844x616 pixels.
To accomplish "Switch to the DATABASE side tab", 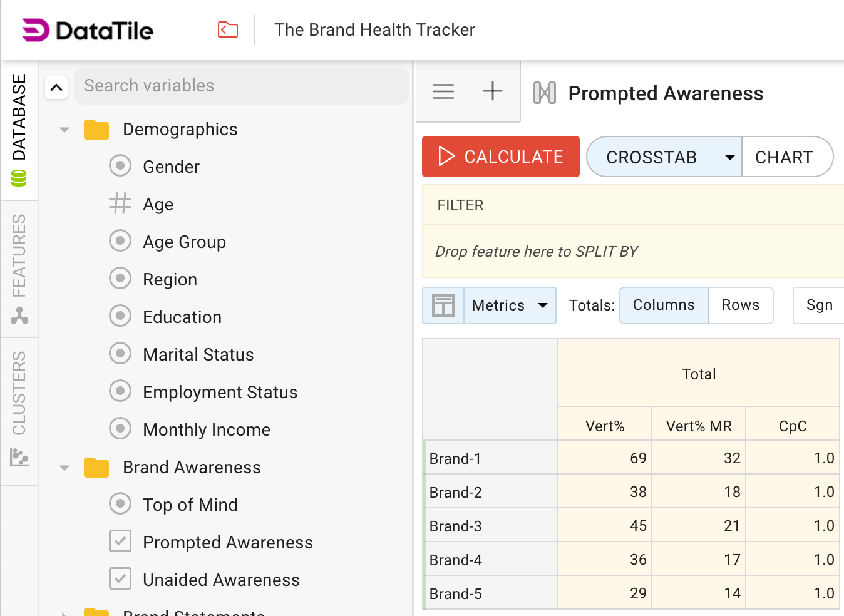I will coord(19,130).
